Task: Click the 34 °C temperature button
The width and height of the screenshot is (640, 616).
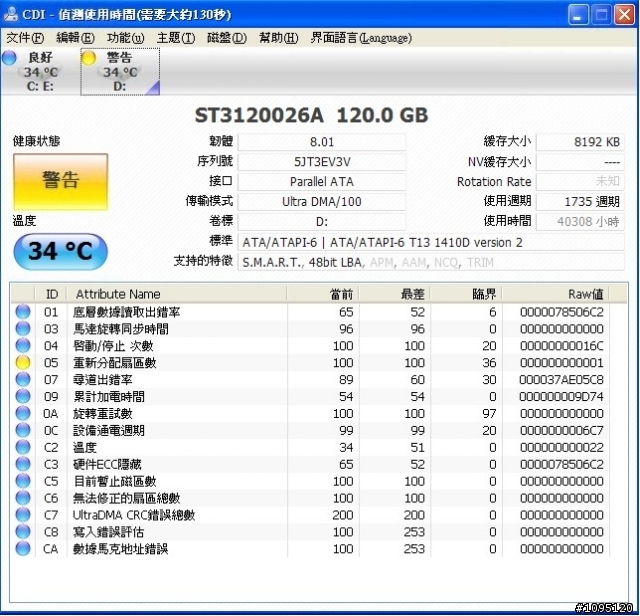Action: pos(60,251)
